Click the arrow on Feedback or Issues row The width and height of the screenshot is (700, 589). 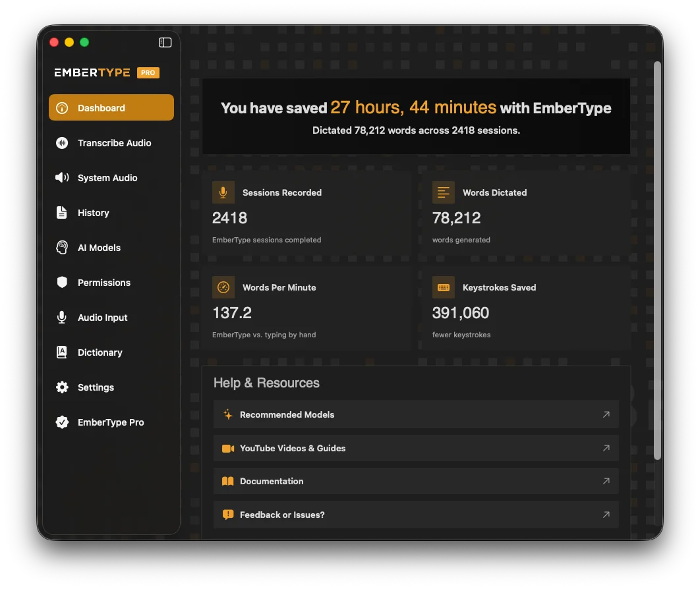point(606,515)
